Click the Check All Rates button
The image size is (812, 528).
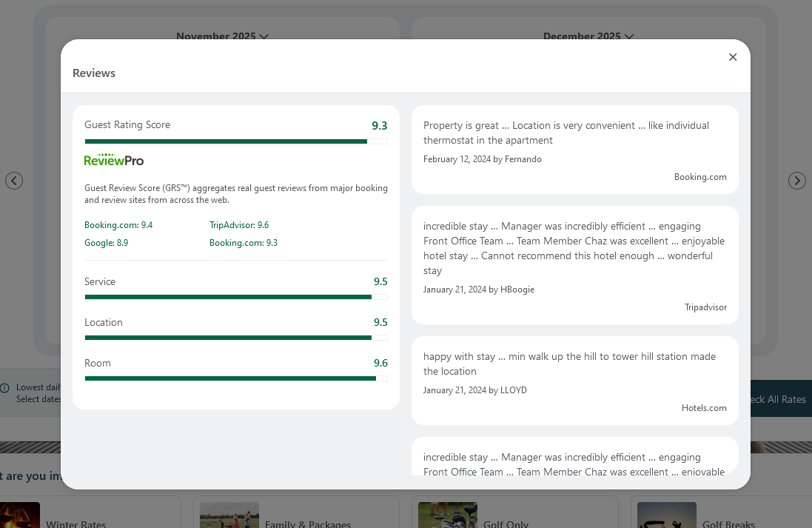pyautogui.click(x=781, y=399)
